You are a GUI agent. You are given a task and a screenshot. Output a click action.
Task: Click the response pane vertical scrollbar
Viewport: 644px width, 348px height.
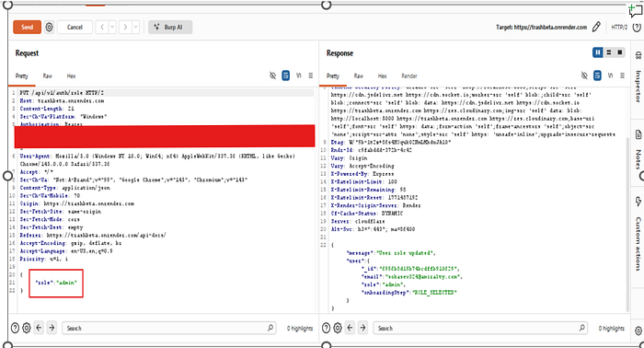[x=627, y=224]
